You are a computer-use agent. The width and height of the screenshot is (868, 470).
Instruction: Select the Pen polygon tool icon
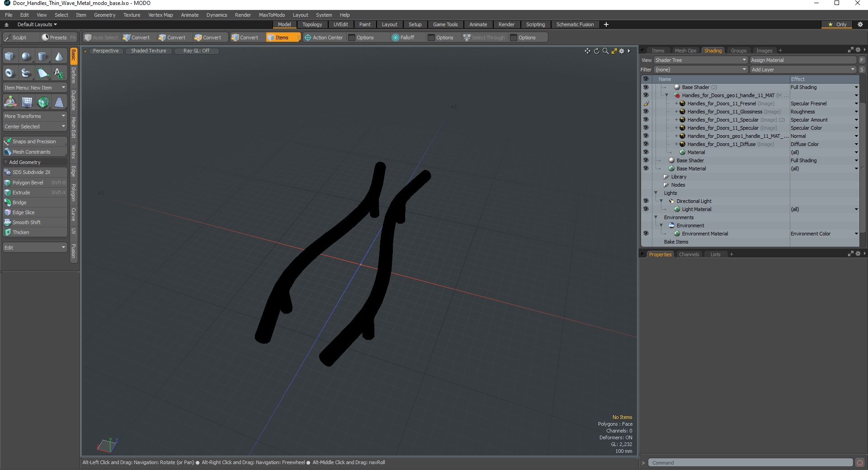(x=42, y=73)
